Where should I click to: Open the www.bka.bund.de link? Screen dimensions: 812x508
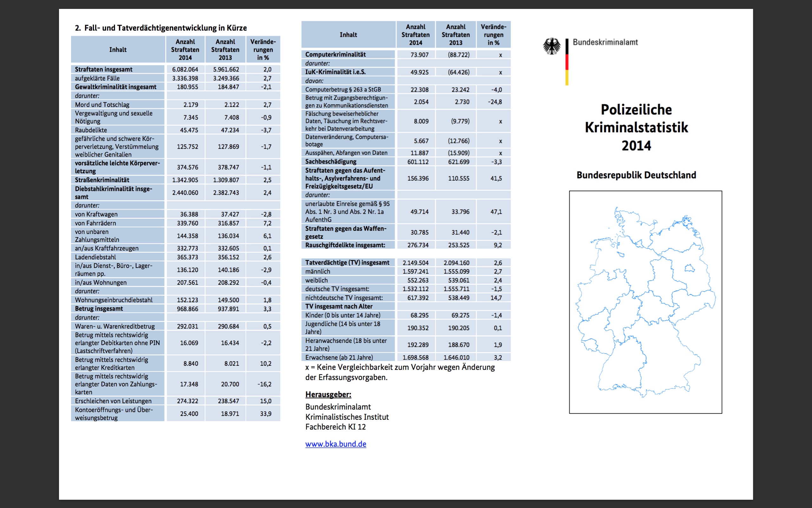click(336, 444)
